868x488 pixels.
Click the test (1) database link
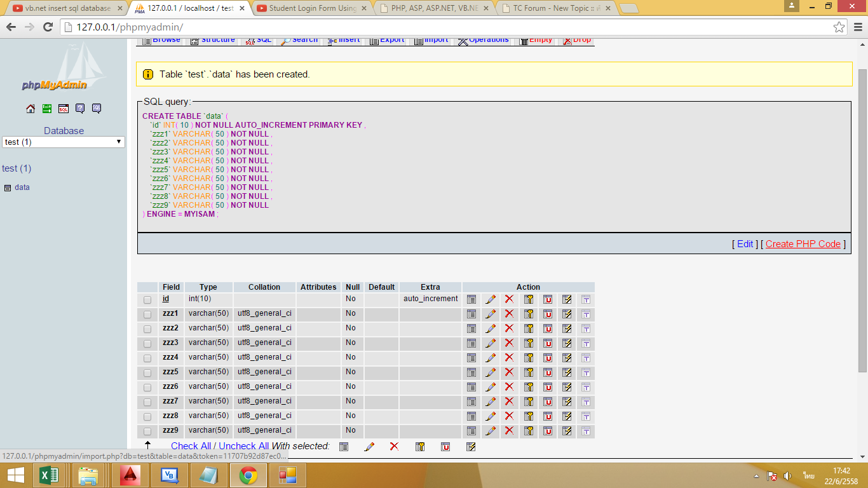point(17,168)
